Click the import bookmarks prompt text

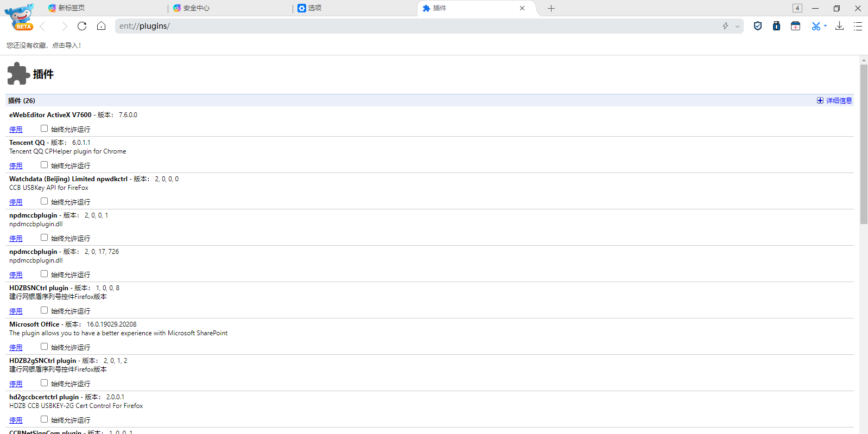click(x=43, y=46)
